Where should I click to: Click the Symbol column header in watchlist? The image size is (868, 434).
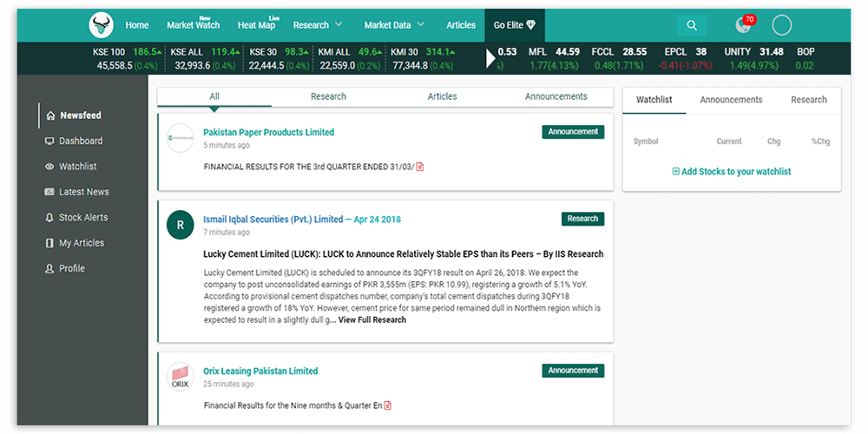click(646, 141)
